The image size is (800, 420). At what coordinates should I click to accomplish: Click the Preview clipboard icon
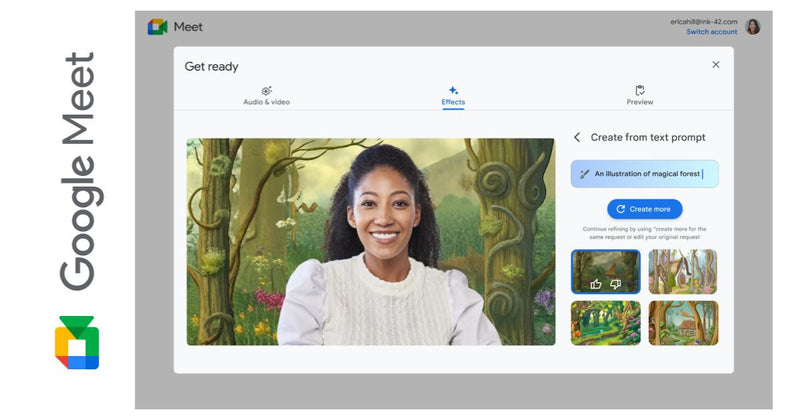pyautogui.click(x=640, y=90)
